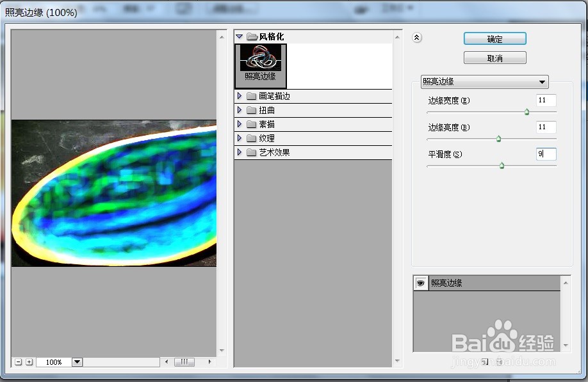Open the 照亮边缘 filter dropdown
Viewport: 588px width, 382px height.
[x=484, y=82]
